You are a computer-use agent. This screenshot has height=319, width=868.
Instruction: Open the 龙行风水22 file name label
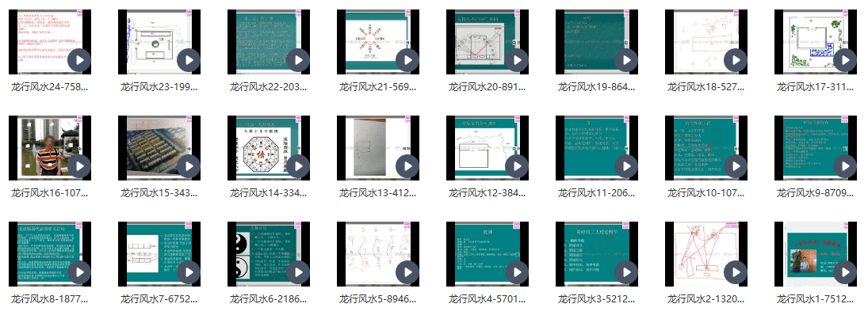pos(268,87)
